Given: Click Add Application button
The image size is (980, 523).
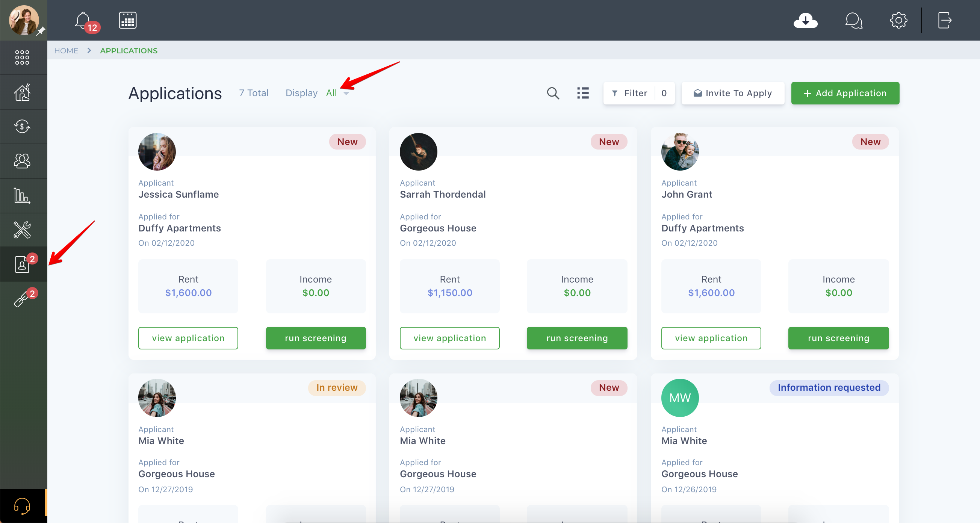Looking at the screenshot, I should pyautogui.click(x=845, y=93).
